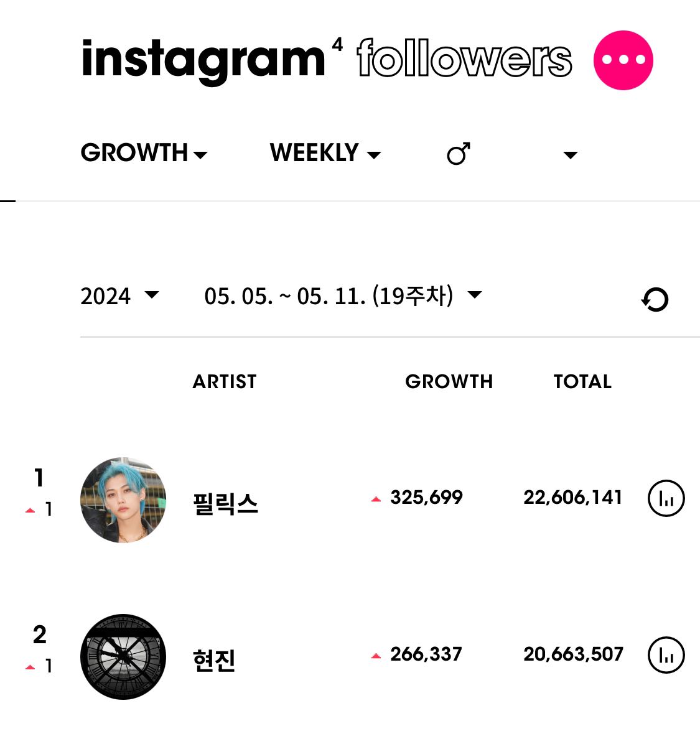The image size is (700, 744).
Task: Click the refresh icon beside the date range
Action: 655,299
